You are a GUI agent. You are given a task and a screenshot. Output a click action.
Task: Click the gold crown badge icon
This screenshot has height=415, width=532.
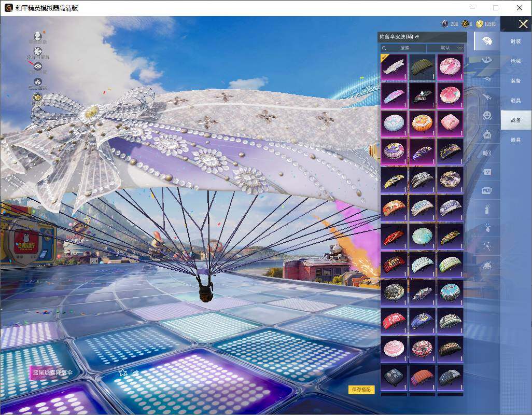(x=38, y=98)
